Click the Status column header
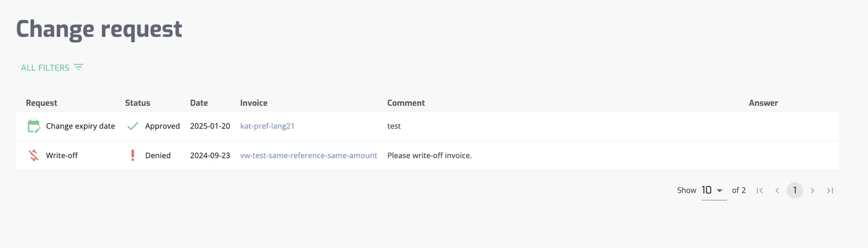The image size is (868, 248). pos(137,103)
